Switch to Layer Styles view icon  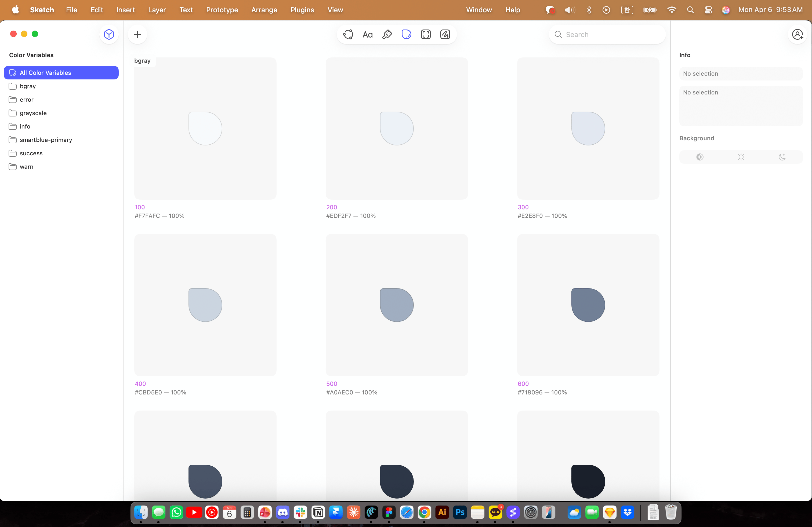[x=387, y=34]
